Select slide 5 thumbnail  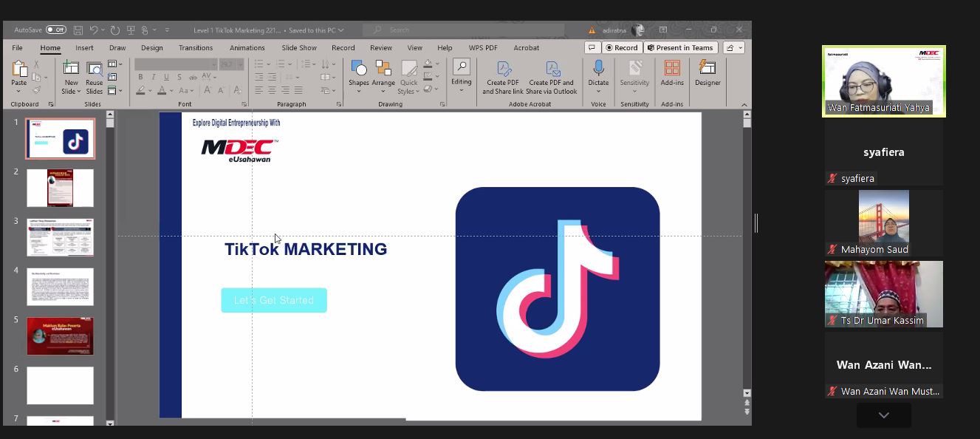61,336
